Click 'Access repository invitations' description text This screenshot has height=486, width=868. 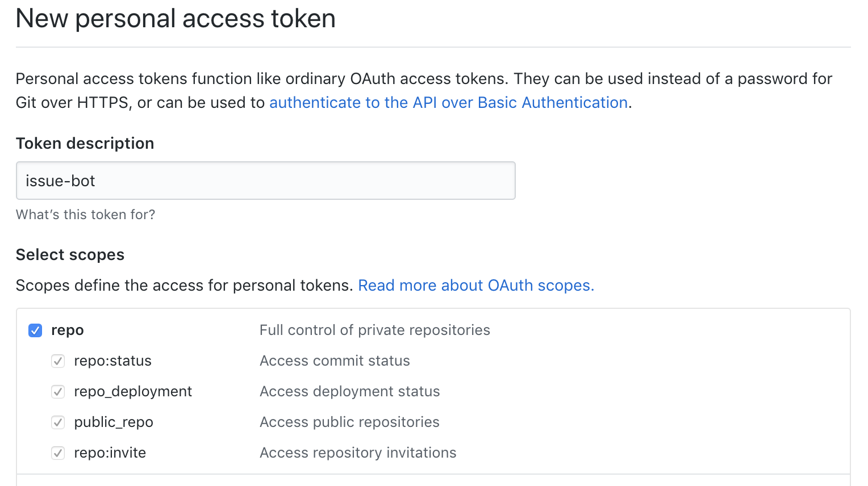tap(358, 453)
